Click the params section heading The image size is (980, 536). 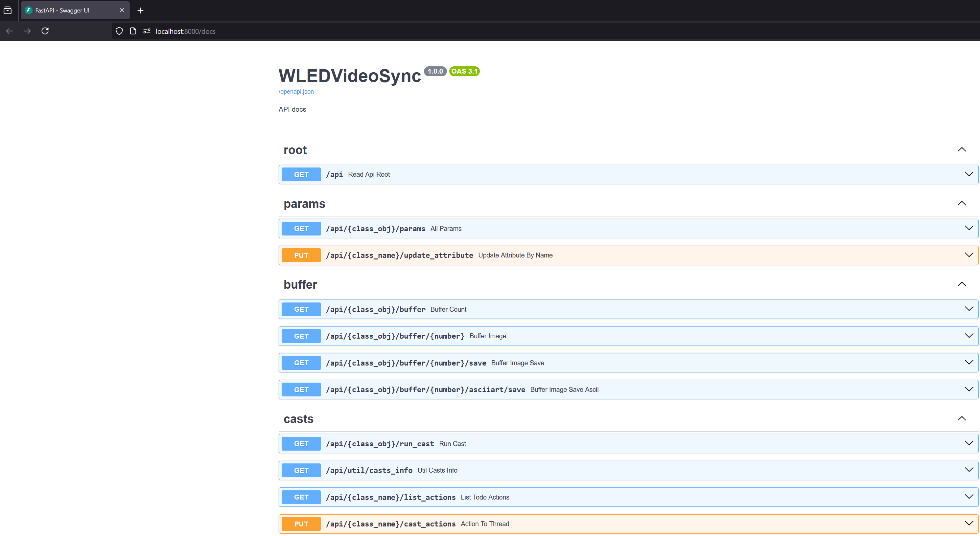(304, 204)
